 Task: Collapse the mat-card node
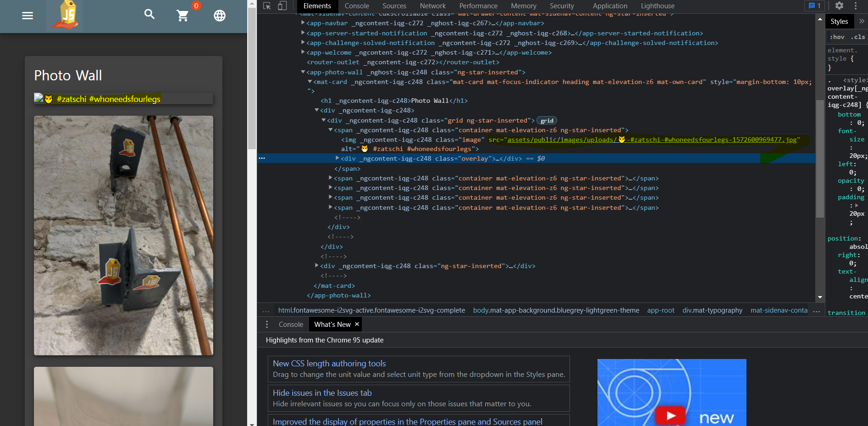point(310,81)
